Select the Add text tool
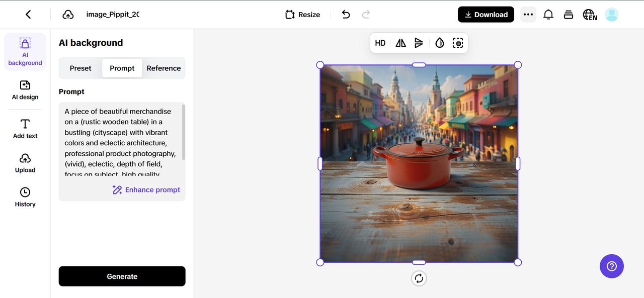The image size is (644, 298). click(25, 129)
